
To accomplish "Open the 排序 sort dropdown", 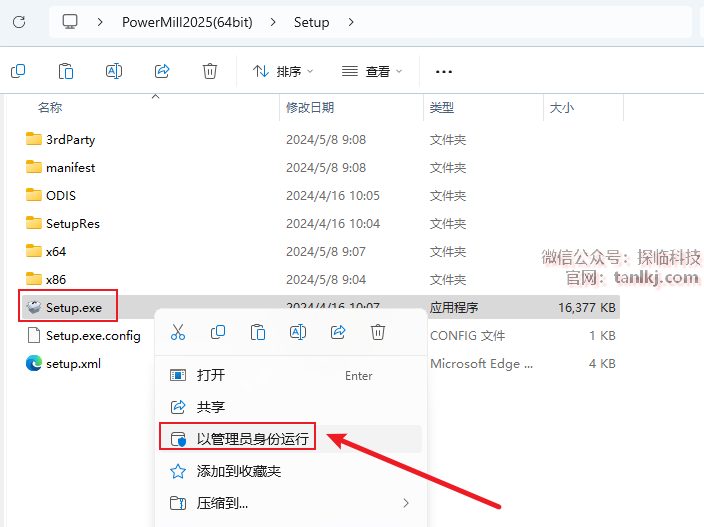I will click(283, 71).
